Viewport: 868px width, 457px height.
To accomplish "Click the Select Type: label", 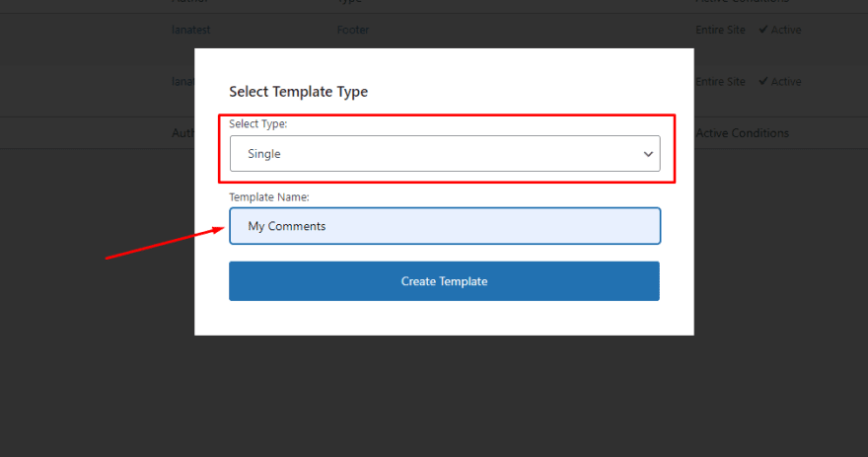I will (258, 124).
